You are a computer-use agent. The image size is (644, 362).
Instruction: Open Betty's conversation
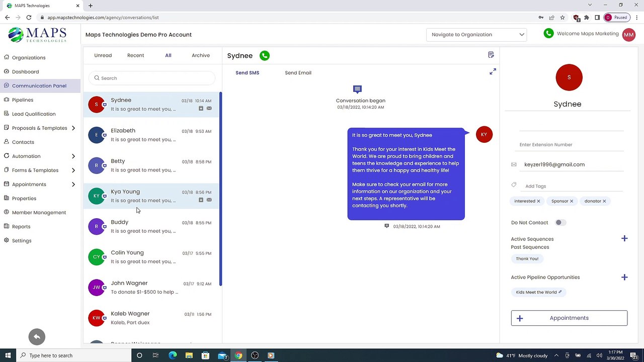[x=151, y=165]
